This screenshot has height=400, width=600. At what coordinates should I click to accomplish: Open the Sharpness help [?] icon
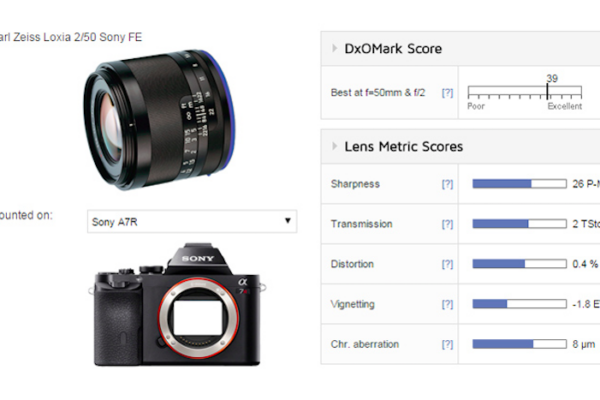click(x=447, y=184)
